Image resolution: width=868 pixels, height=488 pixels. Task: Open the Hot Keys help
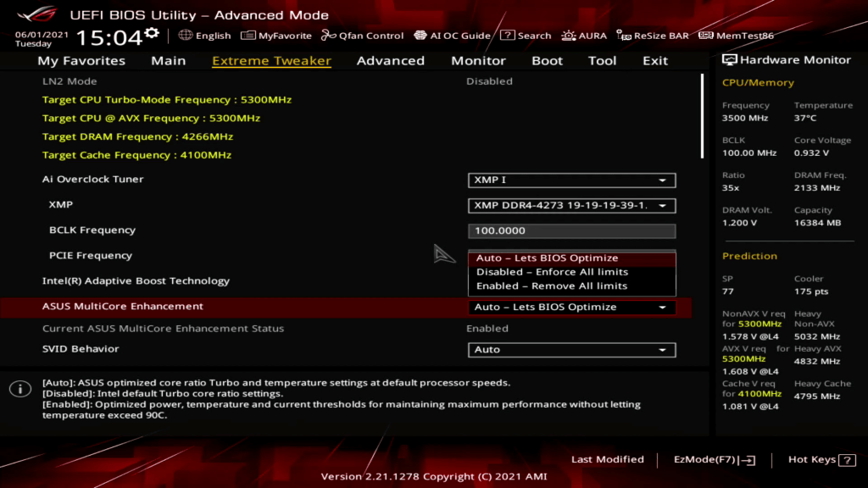tap(821, 459)
